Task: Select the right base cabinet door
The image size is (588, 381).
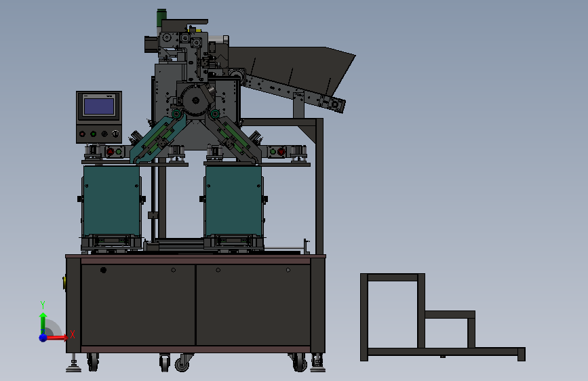Action: click(x=254, y=305)
